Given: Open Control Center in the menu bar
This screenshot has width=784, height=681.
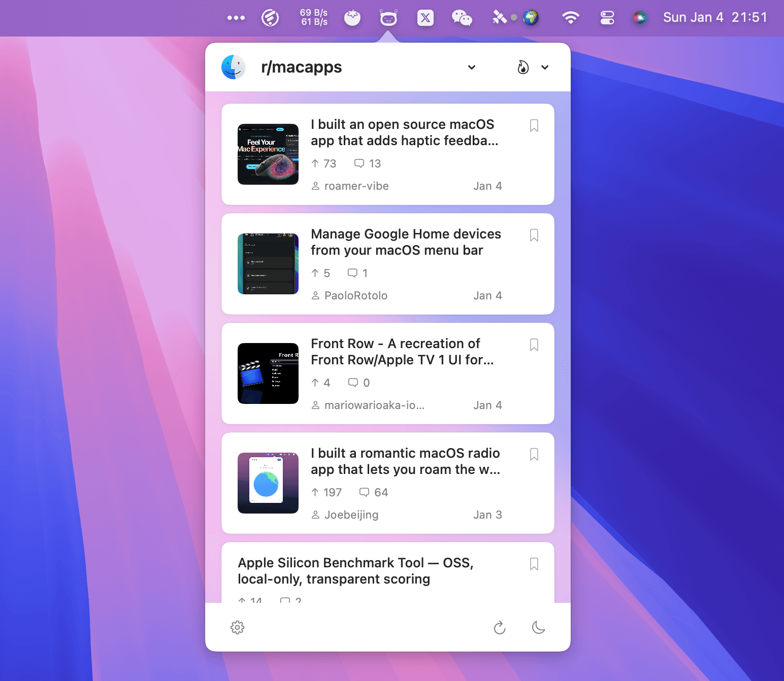Looking at the screenshot, I should pos(607,18).
